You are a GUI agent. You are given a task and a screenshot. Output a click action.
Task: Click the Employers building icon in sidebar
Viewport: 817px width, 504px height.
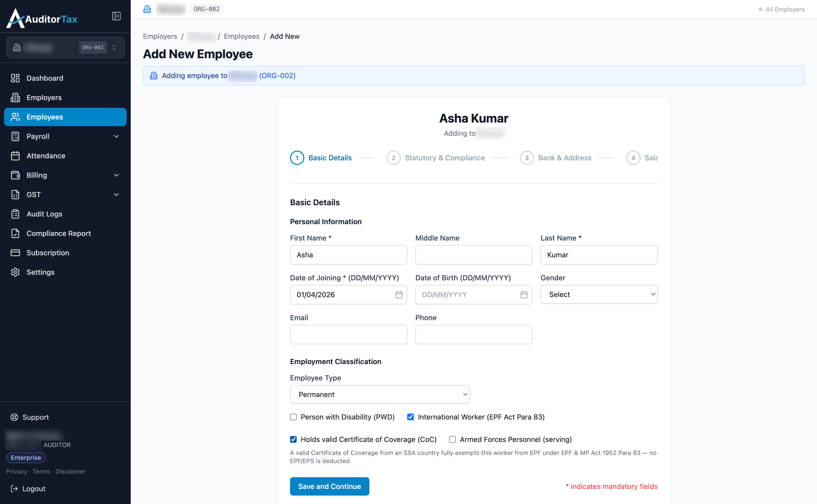15,97
